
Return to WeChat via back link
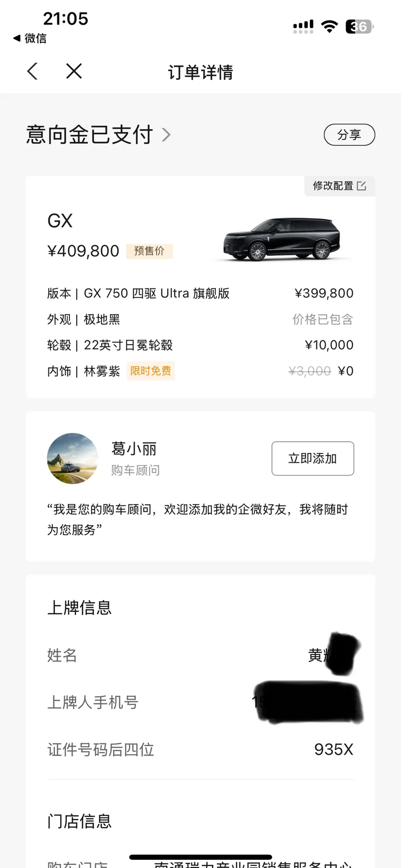(x=30, y=38)
